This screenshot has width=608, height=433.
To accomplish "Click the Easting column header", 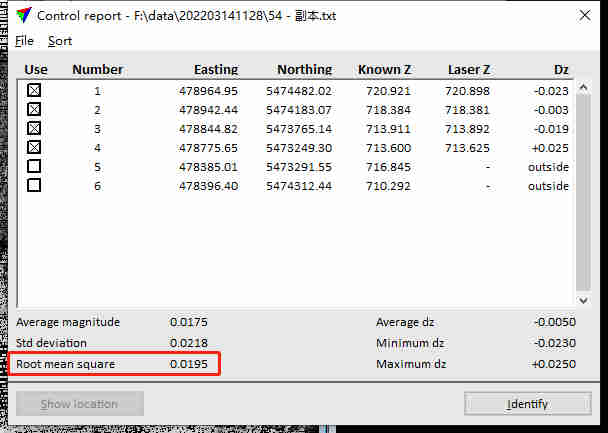I will click(x=215, y=70).
